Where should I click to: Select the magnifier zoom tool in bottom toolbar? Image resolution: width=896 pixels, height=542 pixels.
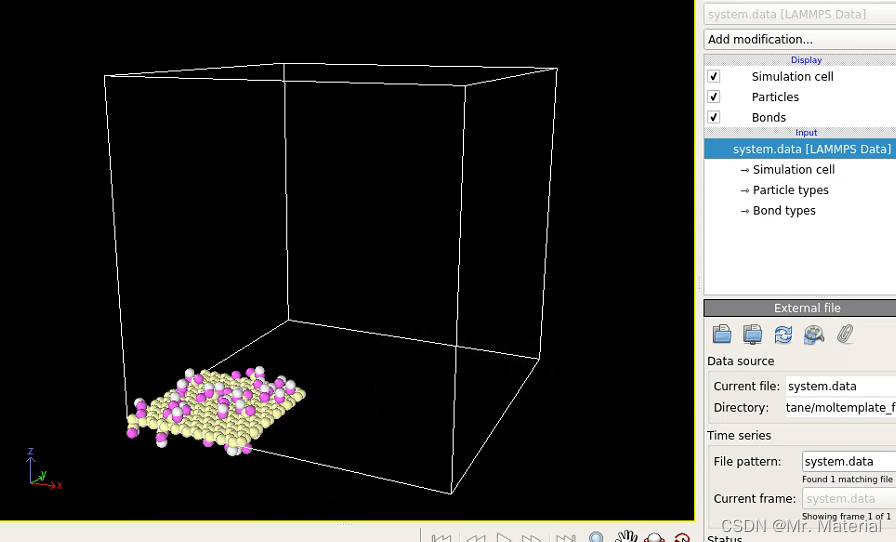coord(596,537)
